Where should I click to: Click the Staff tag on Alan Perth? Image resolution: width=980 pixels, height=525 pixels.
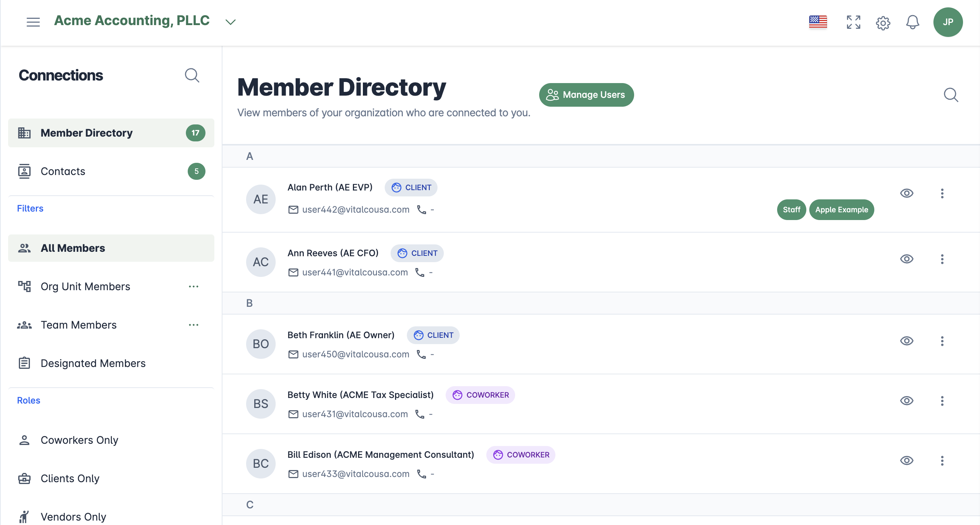pyautogui.click(x=791, y=209)
